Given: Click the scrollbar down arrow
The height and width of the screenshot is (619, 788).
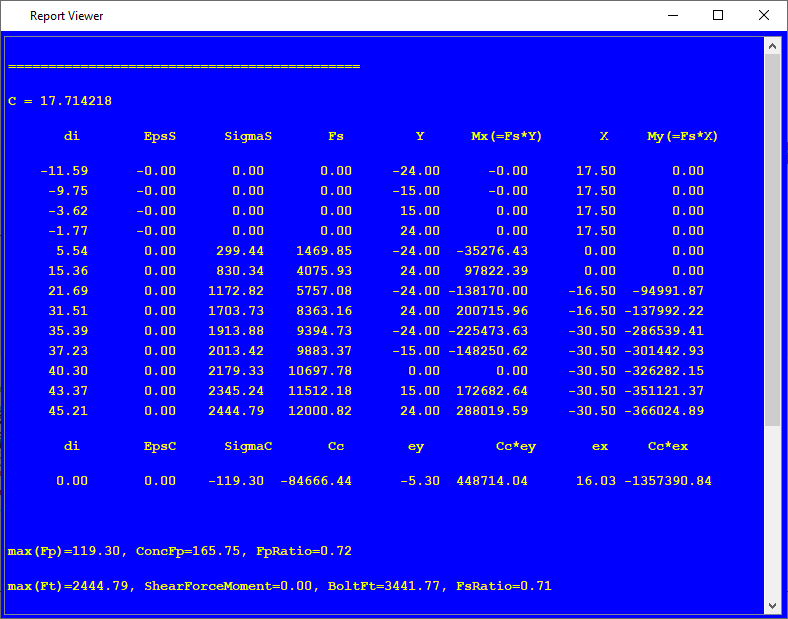Looking at the screenshot, I should (x=772, y=605).
